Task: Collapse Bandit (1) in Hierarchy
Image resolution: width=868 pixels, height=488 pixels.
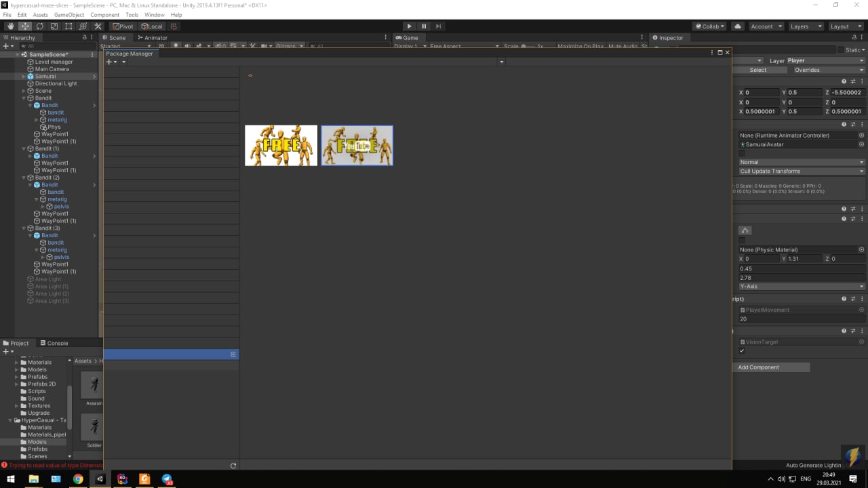Action: coord(24,148)
